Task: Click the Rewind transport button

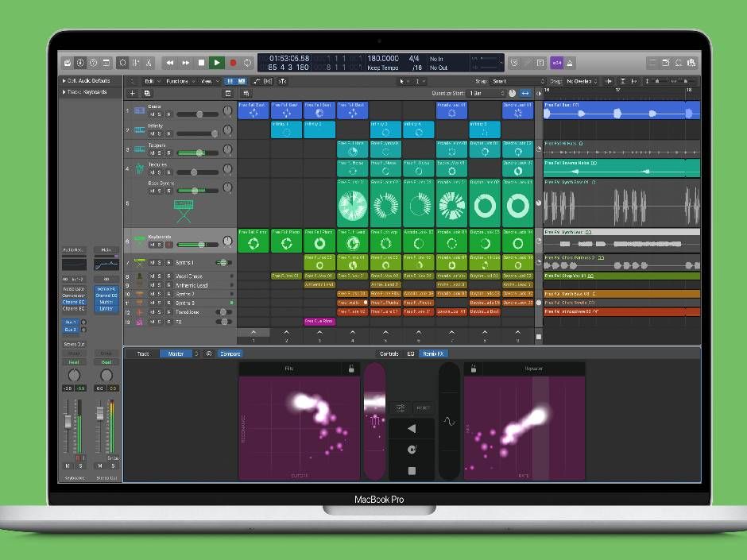Action: pyautogui.click(x=170, y=63)
